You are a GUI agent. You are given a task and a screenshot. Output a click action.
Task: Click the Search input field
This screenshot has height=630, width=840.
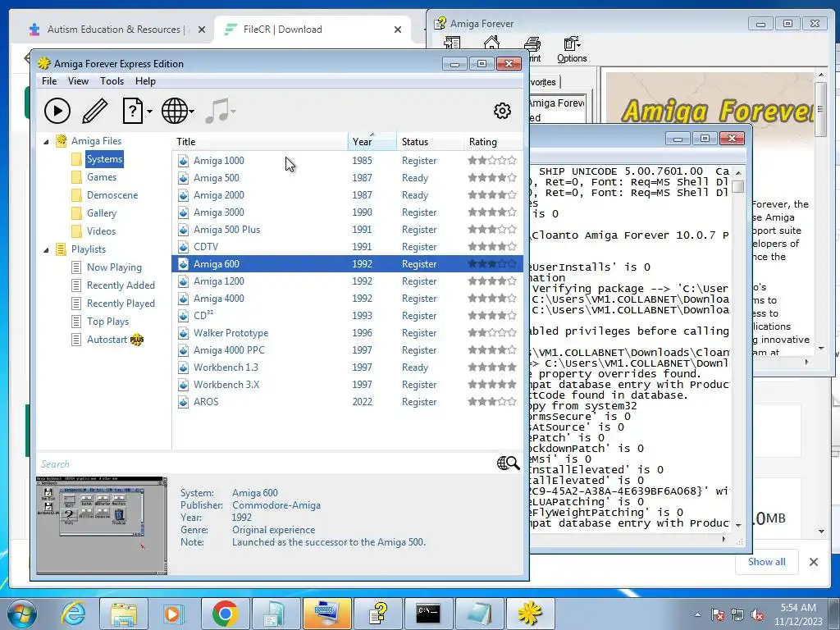click(265, 464)
